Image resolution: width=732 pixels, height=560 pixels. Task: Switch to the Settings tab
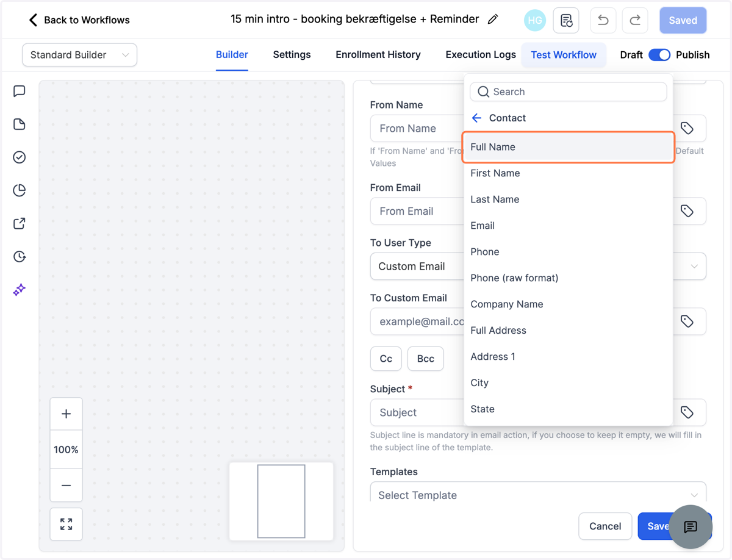(x=292, y=55)
